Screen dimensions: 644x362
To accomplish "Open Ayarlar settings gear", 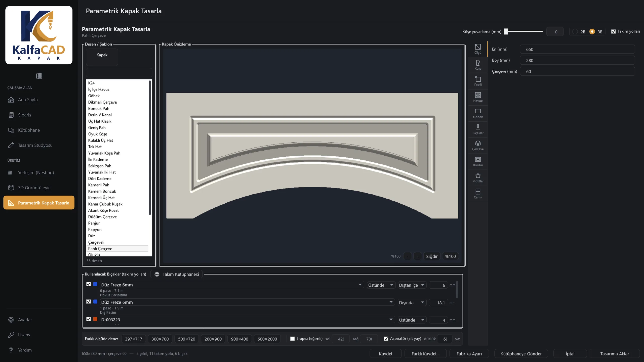I will click(39, 320).
